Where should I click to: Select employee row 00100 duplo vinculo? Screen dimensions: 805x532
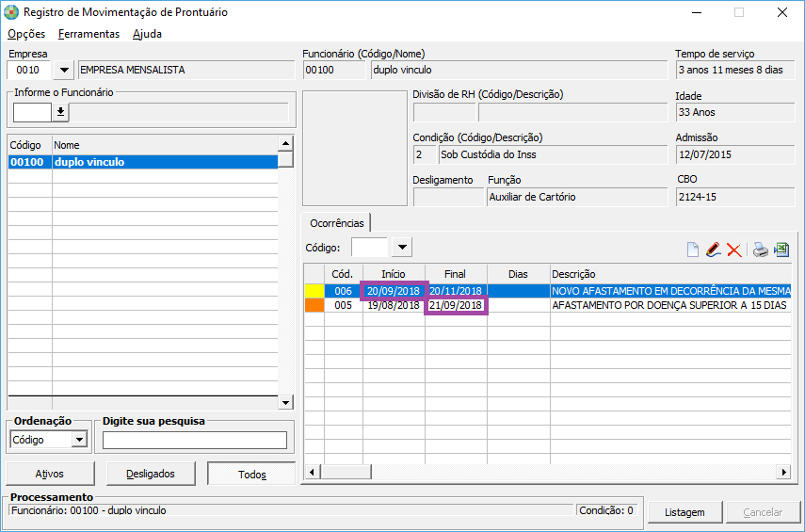pos(143,162)
